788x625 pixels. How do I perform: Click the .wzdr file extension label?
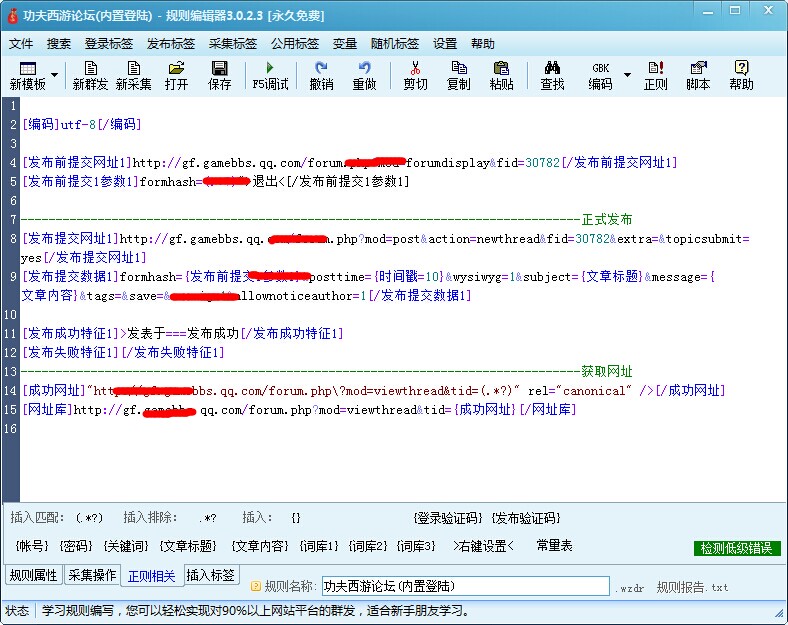point(629,588)
